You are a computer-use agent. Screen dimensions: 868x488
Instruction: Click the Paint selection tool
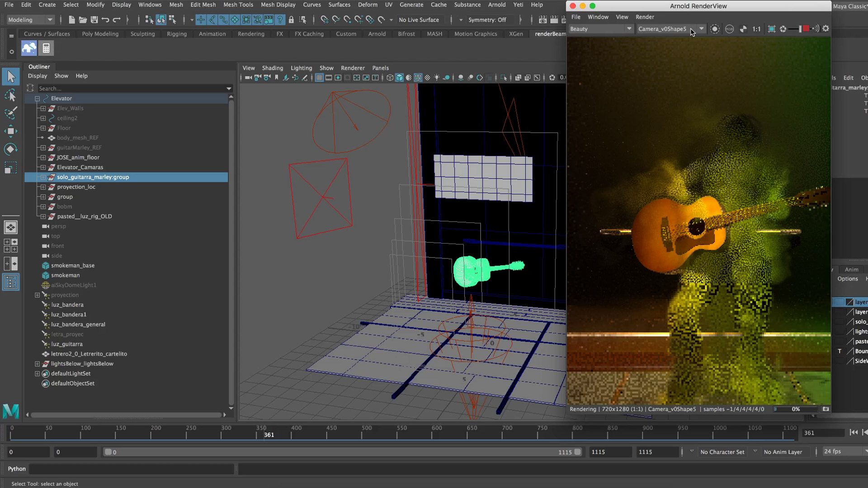click(x=10, y=113)
